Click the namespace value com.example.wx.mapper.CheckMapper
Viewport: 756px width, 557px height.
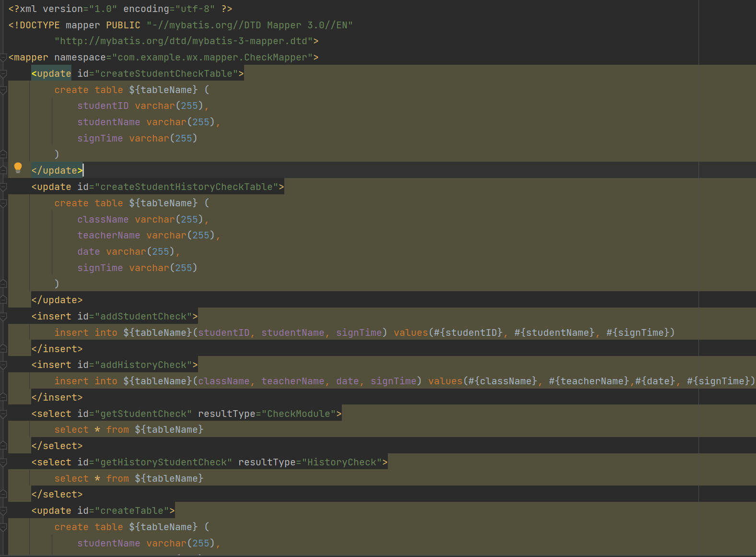click(212, 58)
